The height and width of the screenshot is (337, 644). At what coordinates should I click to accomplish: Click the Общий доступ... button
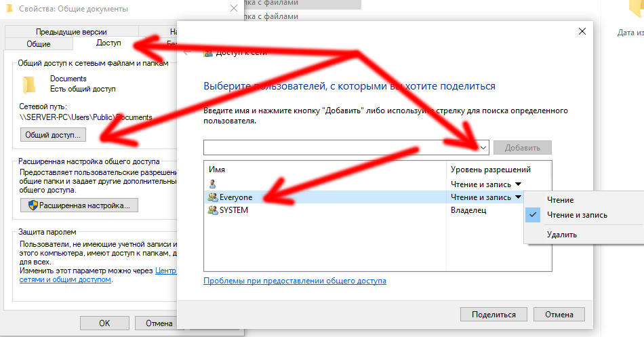click(53, 135)
